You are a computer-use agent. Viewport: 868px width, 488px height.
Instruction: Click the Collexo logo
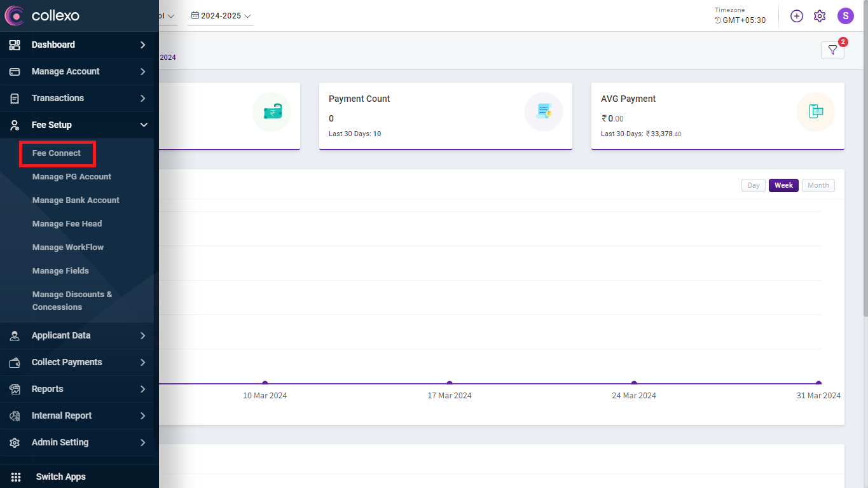43,15
